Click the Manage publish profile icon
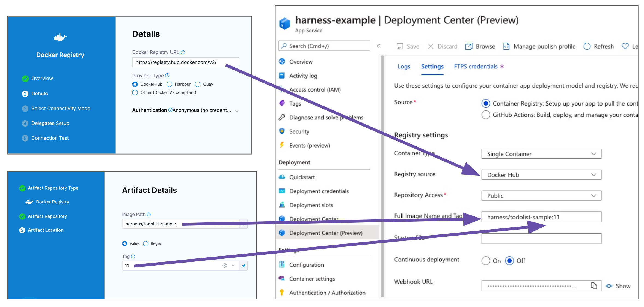644x307 pixels. click(x=506, y=46)
